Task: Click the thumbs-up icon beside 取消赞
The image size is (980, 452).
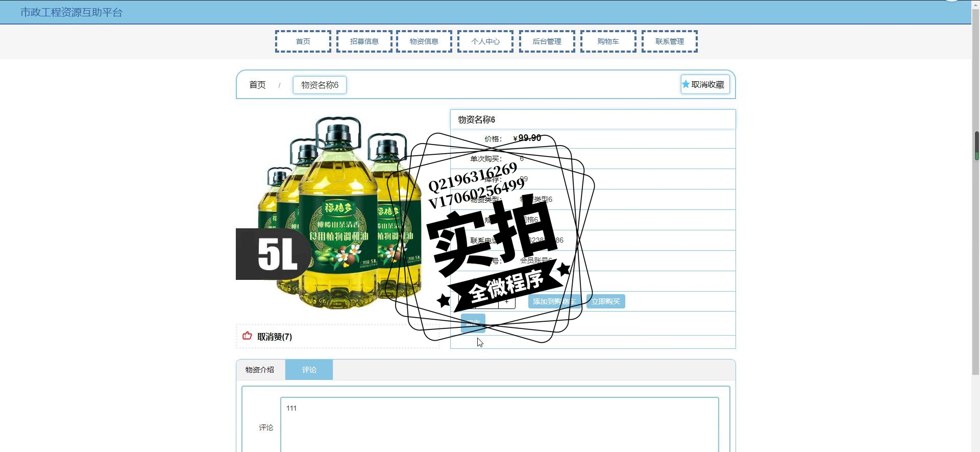Action: 247,336
